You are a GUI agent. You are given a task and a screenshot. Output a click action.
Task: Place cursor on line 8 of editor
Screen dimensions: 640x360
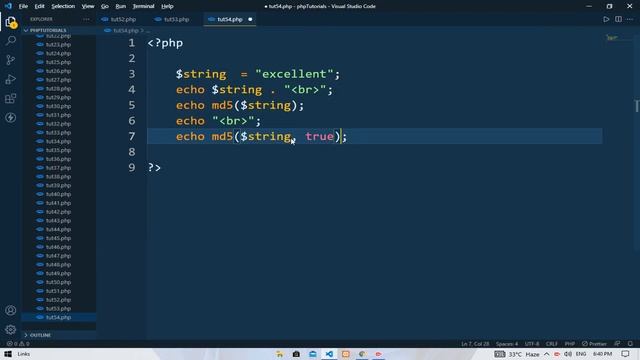[x=375, y=152]
